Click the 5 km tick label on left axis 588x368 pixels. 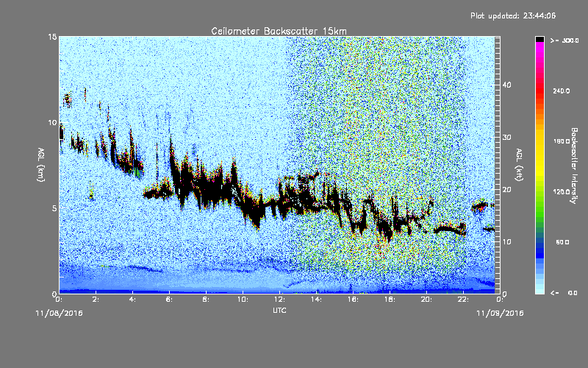[x=54, y=208]
